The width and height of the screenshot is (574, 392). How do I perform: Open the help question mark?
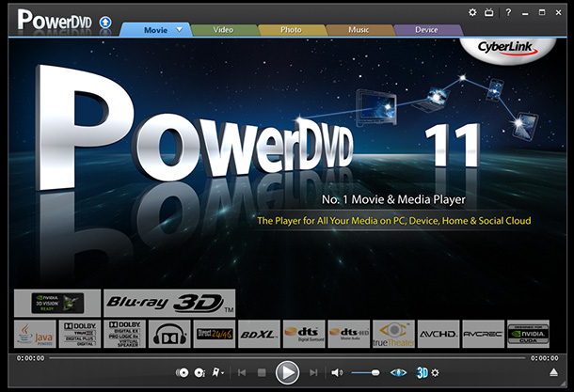click(x=508, y=12)
